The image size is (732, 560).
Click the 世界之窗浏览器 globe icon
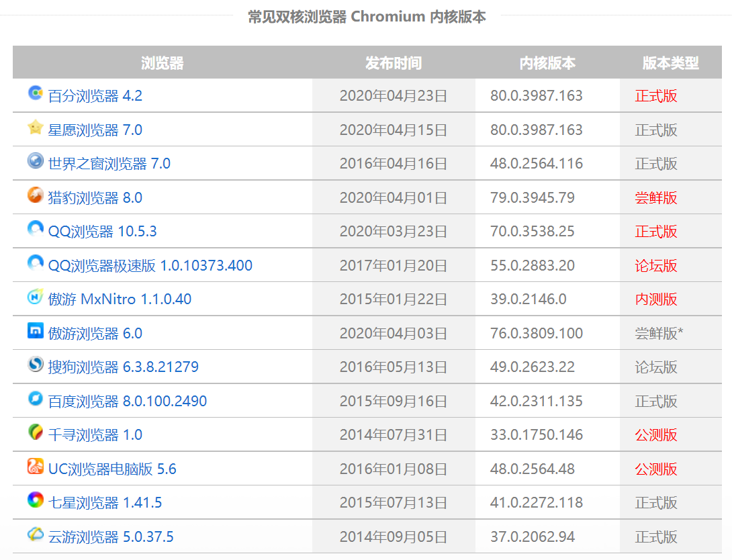[x=36, y=161]
